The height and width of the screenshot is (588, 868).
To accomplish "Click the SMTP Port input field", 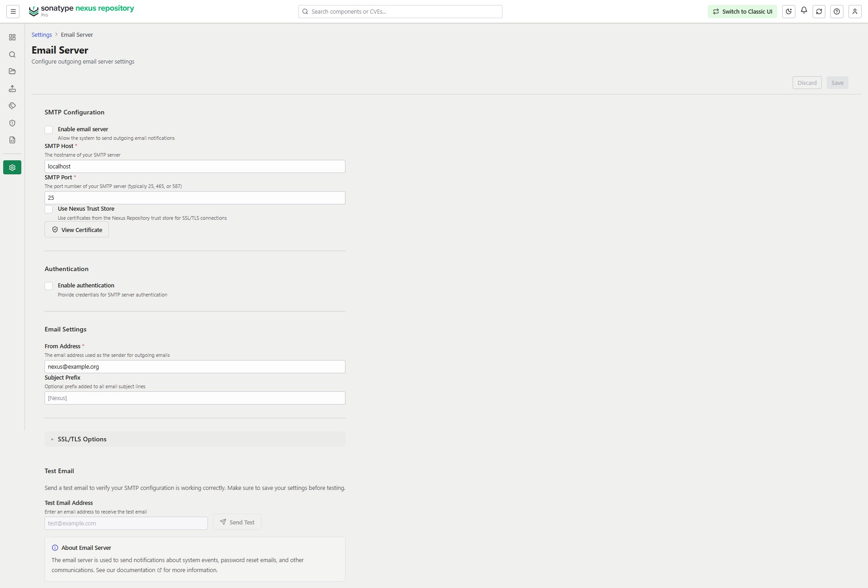I will coord(195,198).
